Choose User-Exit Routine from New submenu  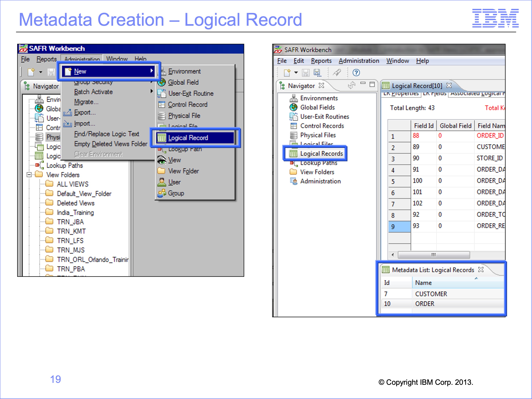191,93
